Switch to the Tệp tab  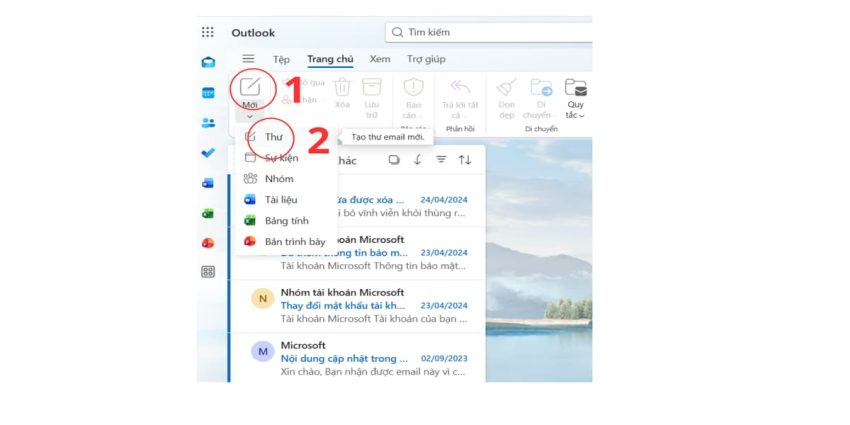(281, 59)
